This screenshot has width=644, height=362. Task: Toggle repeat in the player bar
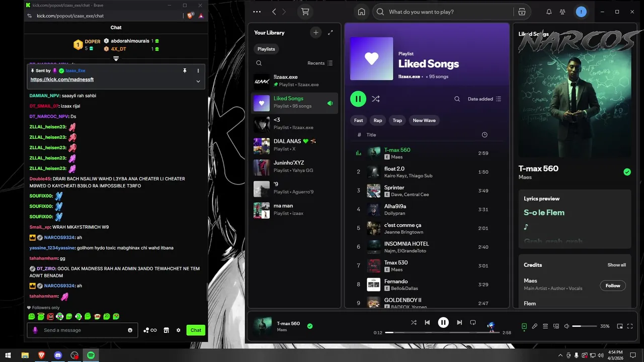point(473,323)
